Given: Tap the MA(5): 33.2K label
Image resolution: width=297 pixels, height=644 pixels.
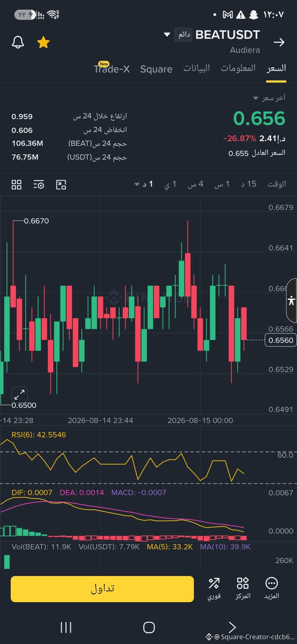Looking at the screenshot, I should (170, 547).
